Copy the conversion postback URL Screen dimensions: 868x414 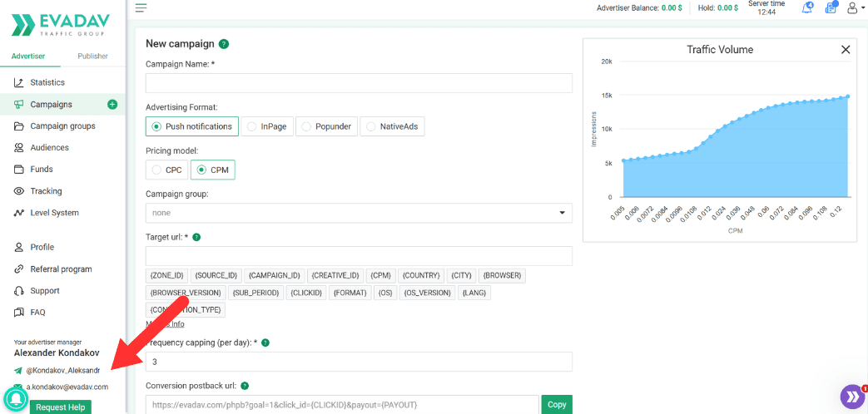(557, 404)
